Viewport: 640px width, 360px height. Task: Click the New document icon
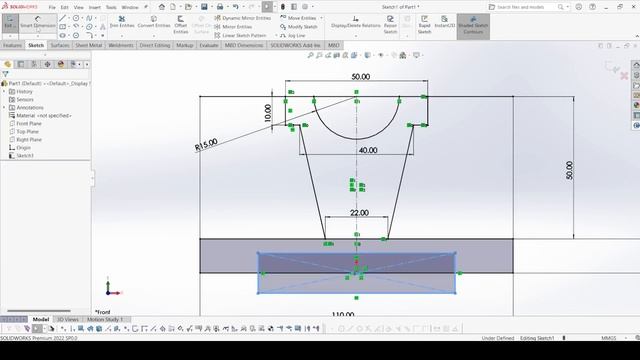point(173,7)
